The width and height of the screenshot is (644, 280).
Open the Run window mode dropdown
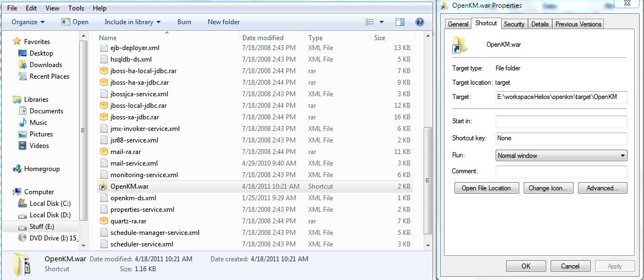(561, 156)
